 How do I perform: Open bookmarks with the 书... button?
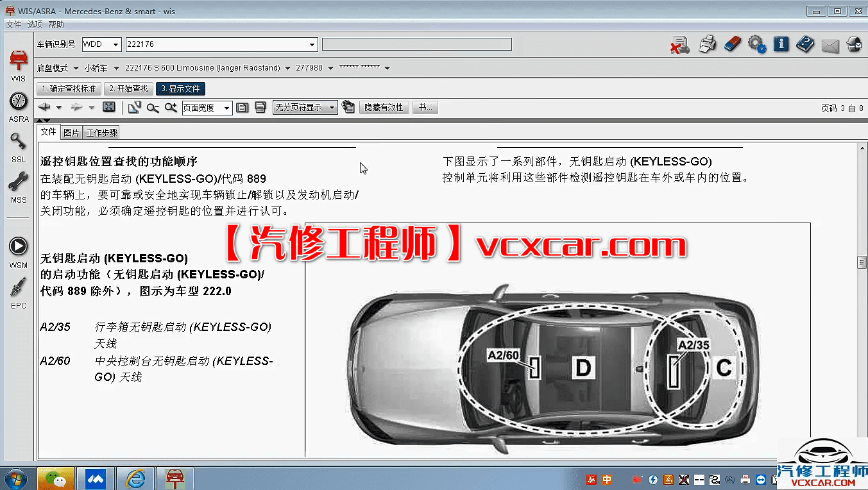coord(425,107)
